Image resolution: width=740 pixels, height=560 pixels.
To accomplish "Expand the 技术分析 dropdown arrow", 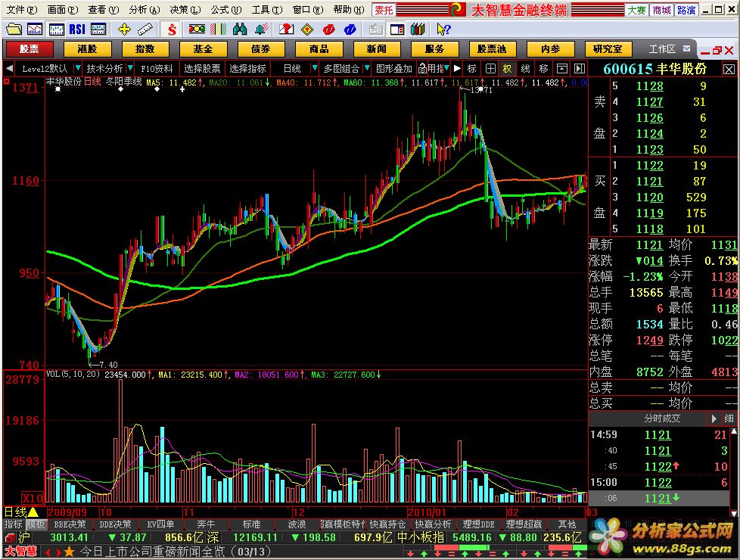I will pyautogui.click(x=130, y=68).
